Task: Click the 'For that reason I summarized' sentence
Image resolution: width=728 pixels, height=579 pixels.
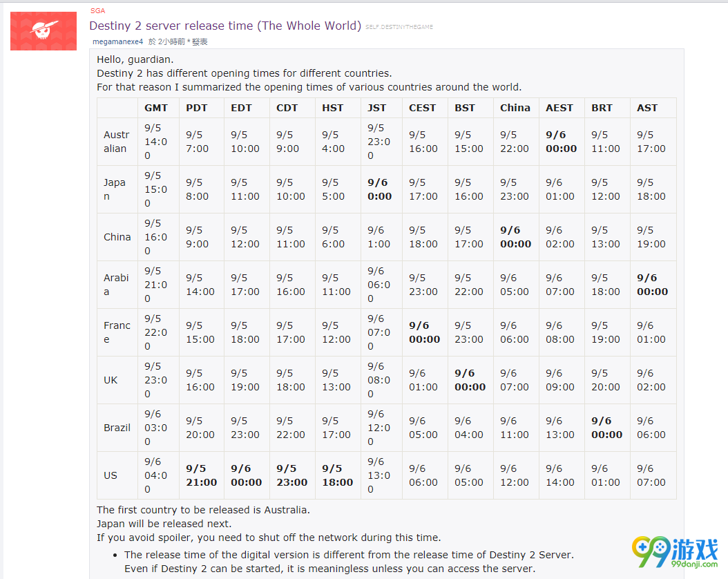Action: point(309,87)
